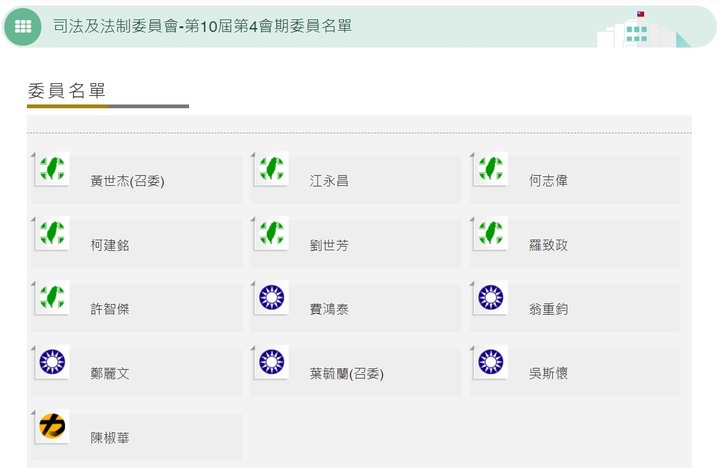Open 柯建銘 member profile

[110, 245]
